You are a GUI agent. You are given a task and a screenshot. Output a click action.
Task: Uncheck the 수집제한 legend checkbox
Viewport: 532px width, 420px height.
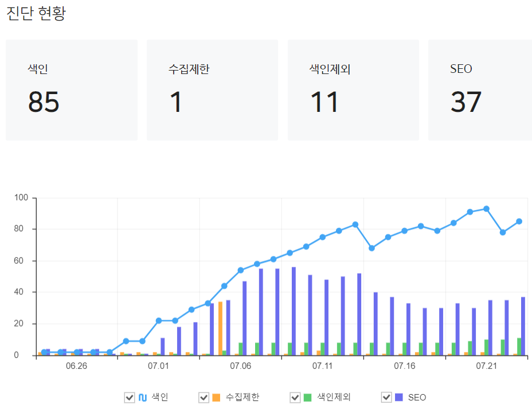pos(203,396)
